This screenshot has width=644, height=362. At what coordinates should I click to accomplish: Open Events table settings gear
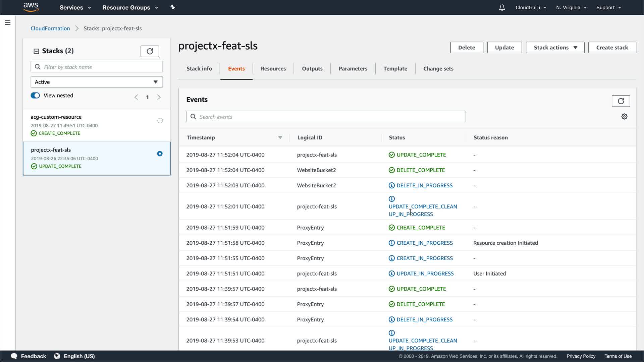click(624, 117)
